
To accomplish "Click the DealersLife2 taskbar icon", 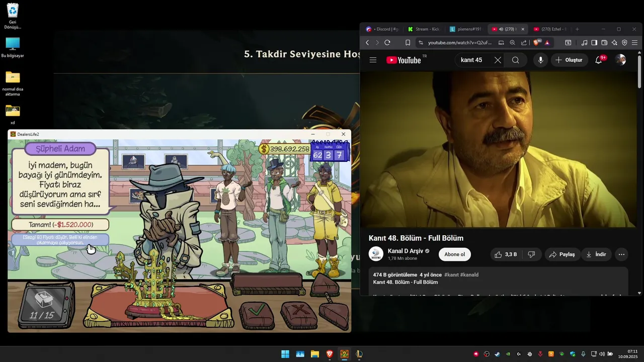I will pos(344,354).
